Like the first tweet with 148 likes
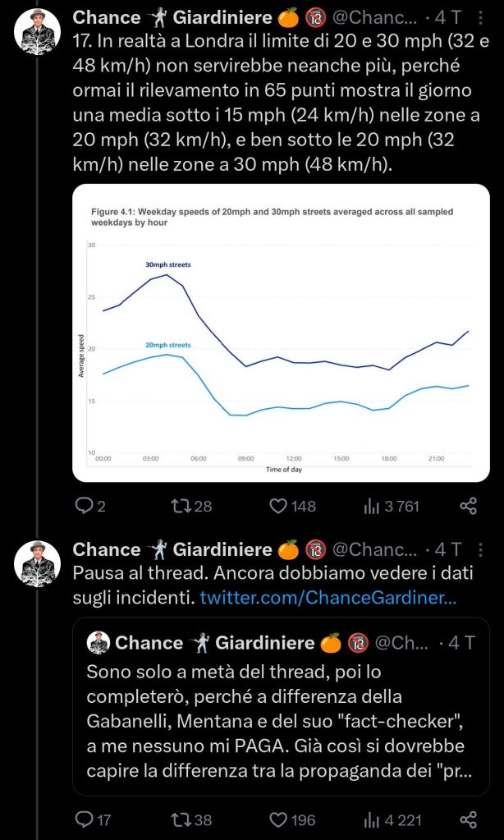504x840 pixels. coord(281,506)
